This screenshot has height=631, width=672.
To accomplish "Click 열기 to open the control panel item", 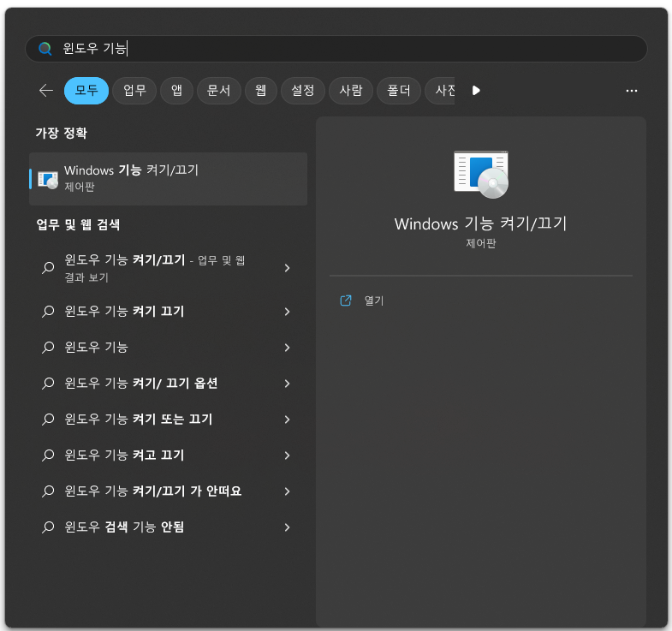I will pos(374,301).
